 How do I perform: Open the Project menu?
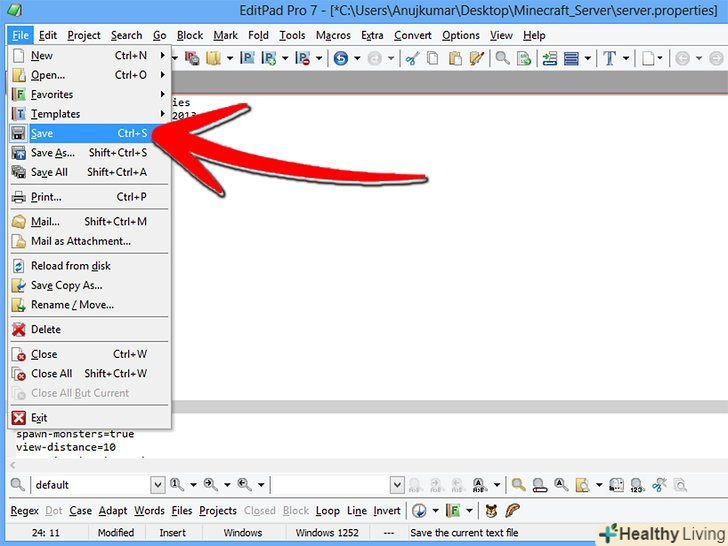(84, 35)
